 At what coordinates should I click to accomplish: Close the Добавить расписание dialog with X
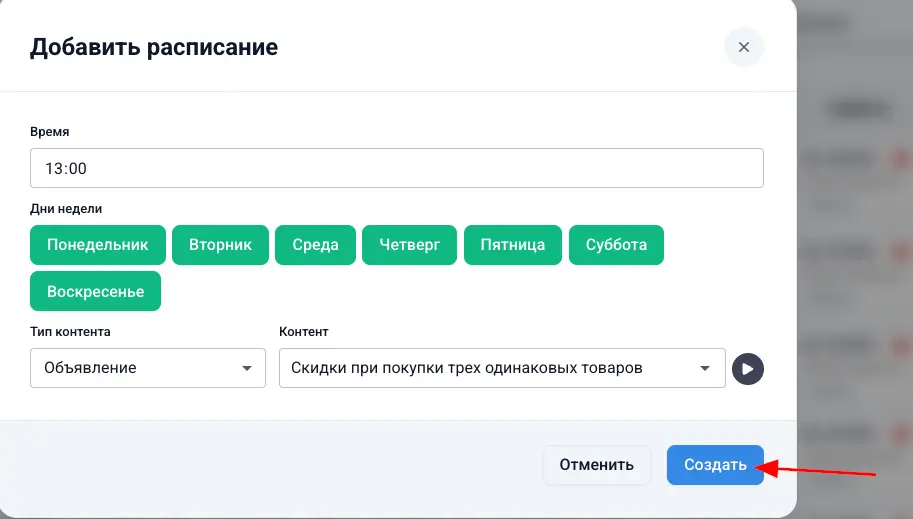coord(743,47)
